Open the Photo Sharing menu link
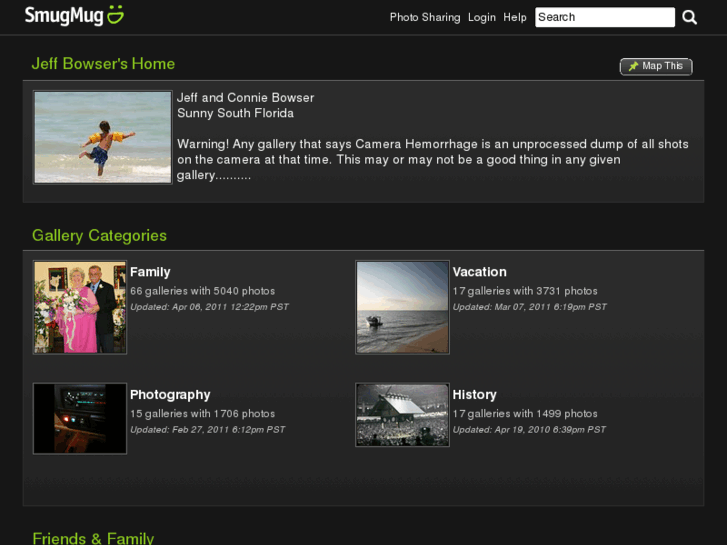This screenshot has width=727, height=545. [x=425, y=18]
